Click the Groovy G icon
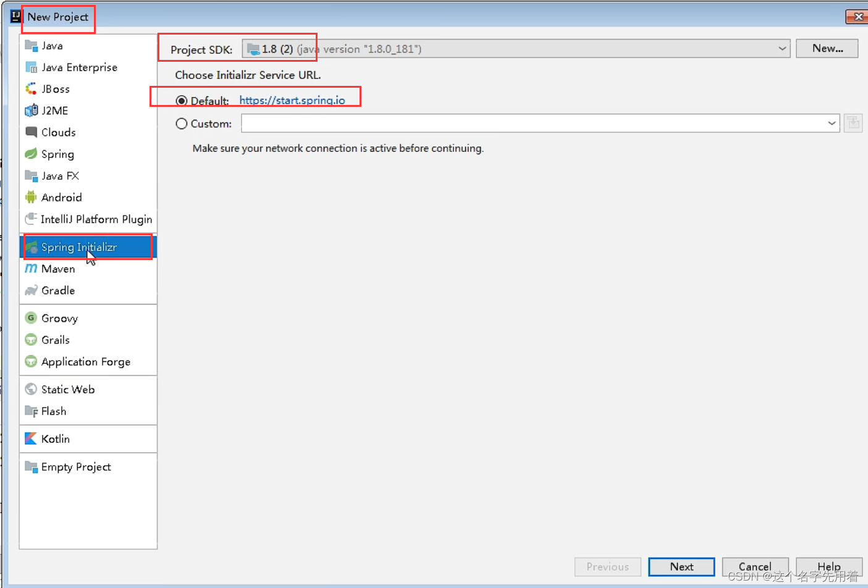Image resolution: width=868 pixels, height=588 pixels. (x=31, y=318)
